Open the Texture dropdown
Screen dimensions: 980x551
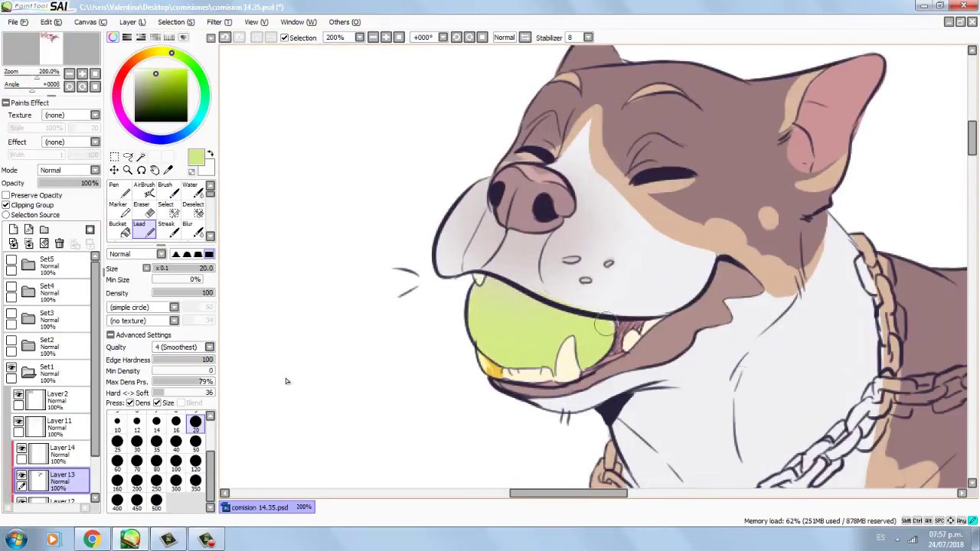[70, 115]
